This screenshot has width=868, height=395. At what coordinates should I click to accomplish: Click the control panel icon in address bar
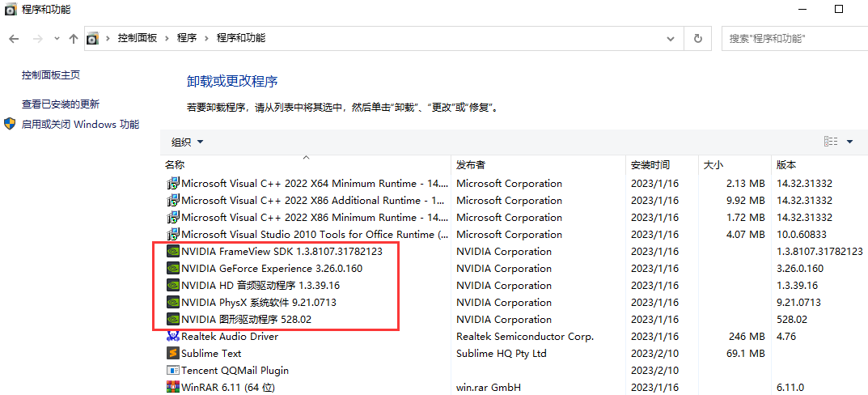[92, 38]
